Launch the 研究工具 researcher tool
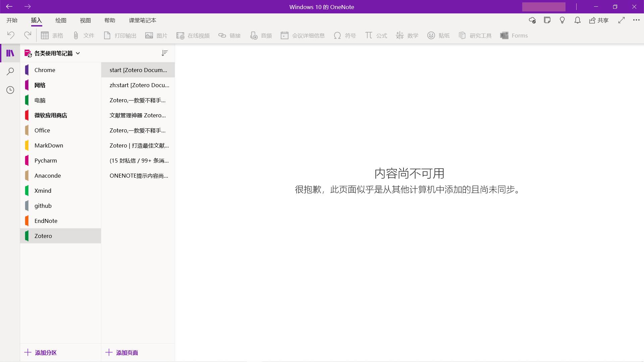The image size is (644, 362). pos(475,35)
